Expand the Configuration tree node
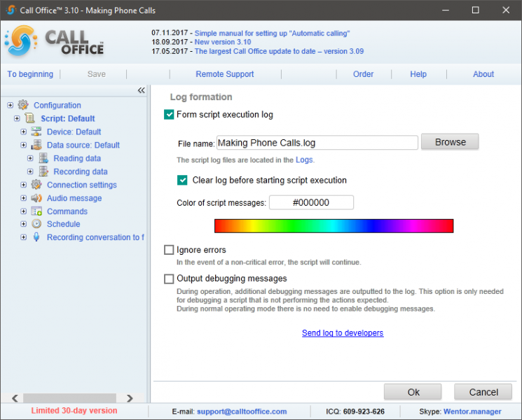This screenshot has height=420, width=522. [x=10, y=105]
